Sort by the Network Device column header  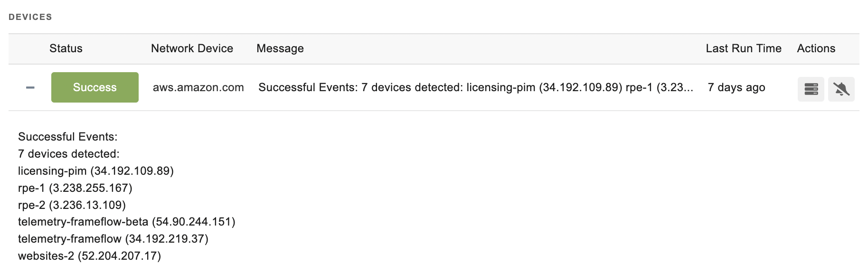pyautogui.click(x=192, y=48)
